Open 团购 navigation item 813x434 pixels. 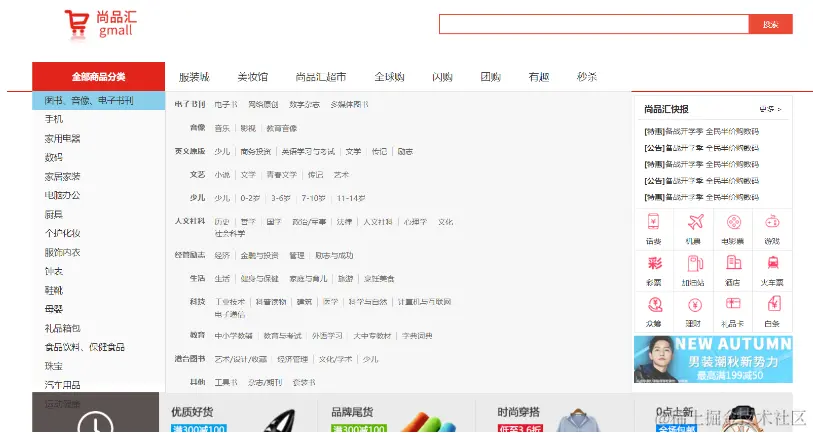[490, 77]
